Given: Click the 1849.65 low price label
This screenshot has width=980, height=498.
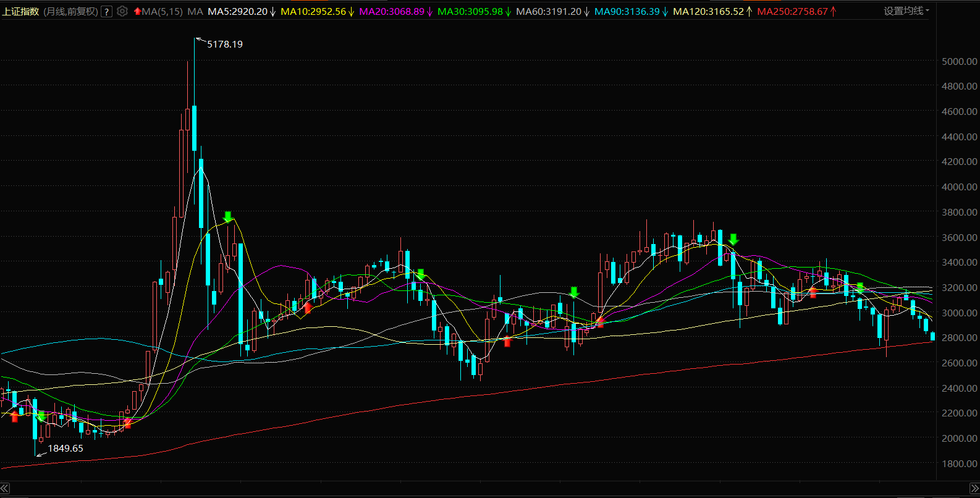Looking at the screenshot, I should point(65,449).
